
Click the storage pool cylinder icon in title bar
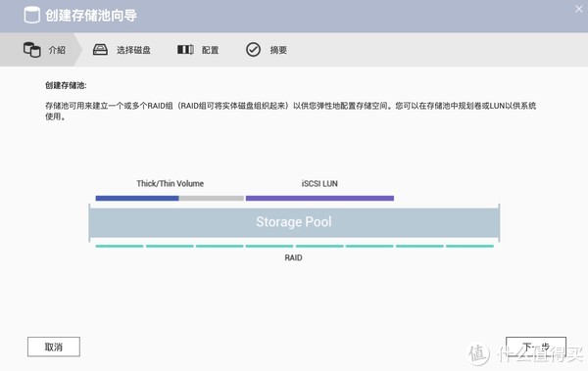point(32,15)
